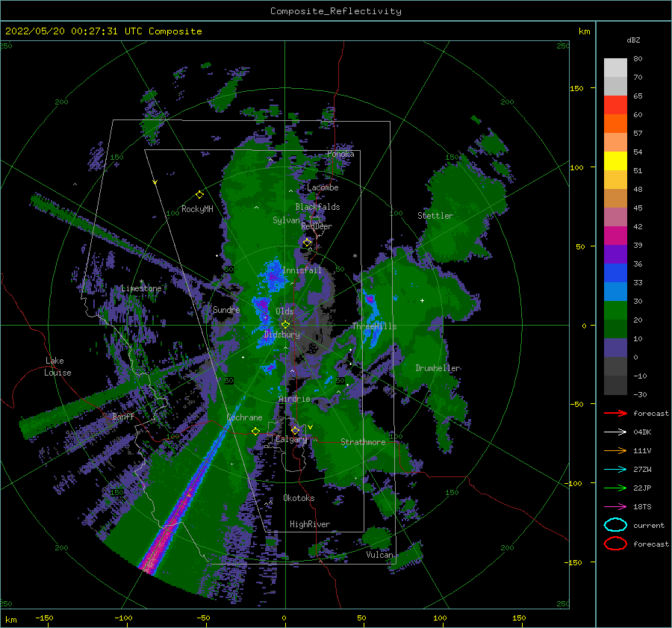Click the magenta 18TS arrow in legend
The height and width of the screenshot is (628, 672).
(615, 507)
